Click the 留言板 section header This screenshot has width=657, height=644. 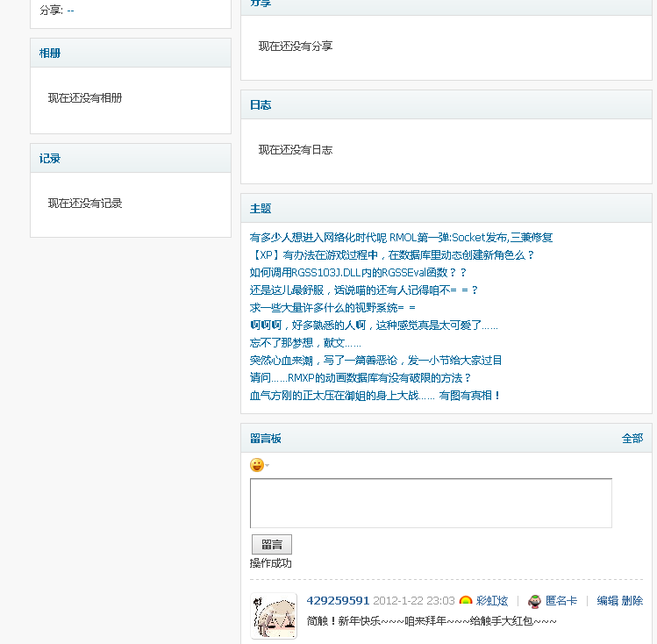click(265, 439)
